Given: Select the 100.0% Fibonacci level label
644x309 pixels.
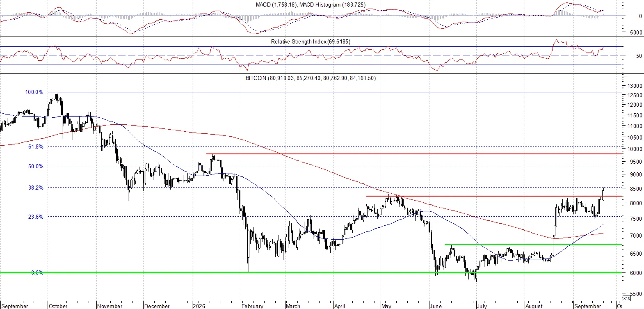Looking at the screenshot, I should [x=34, y=92].
